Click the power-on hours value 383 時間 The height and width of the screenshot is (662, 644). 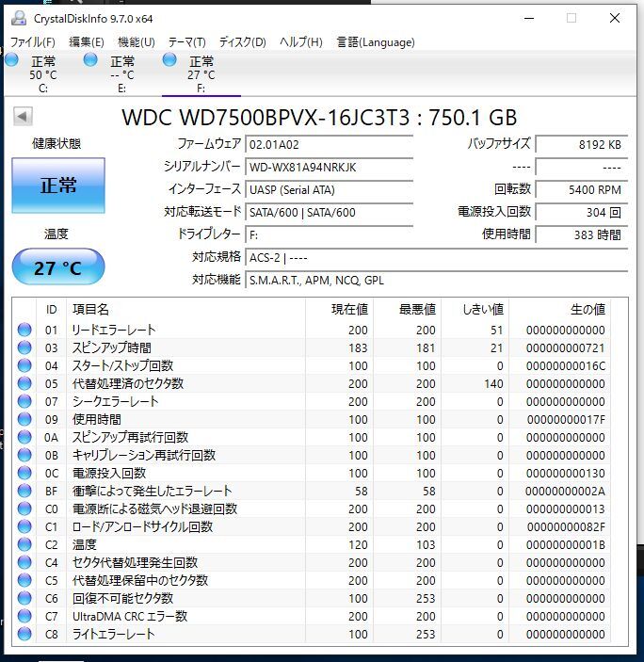[582, 234]
